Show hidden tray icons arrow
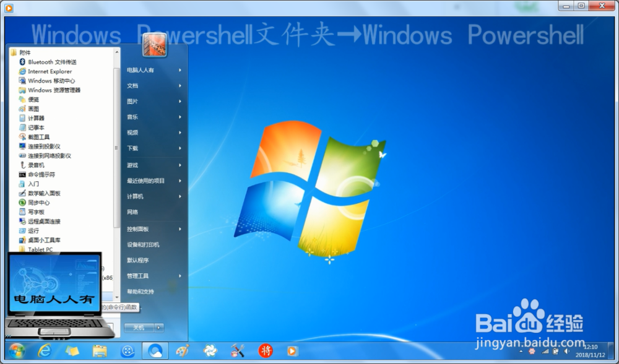 [521, 352]
